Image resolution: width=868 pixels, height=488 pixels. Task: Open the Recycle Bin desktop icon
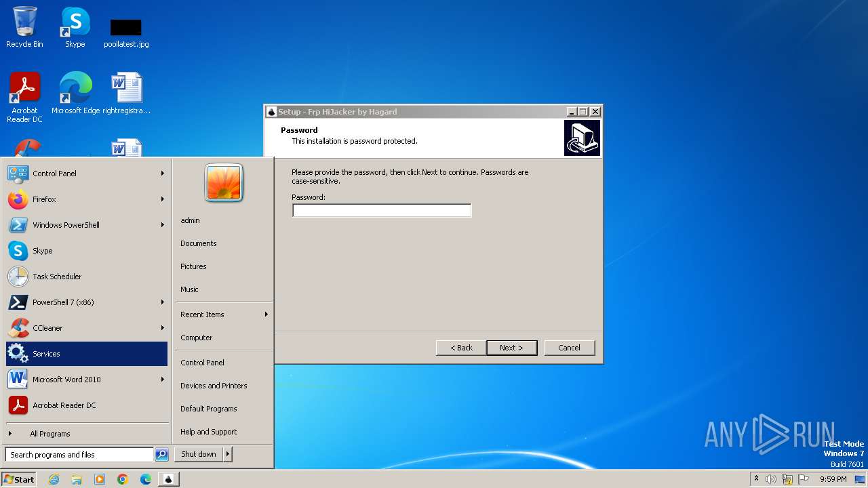tap(24, 27)
